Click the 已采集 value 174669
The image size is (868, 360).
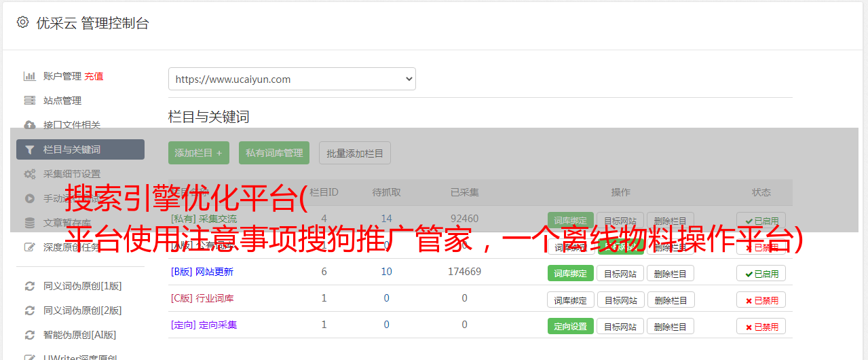464,272
